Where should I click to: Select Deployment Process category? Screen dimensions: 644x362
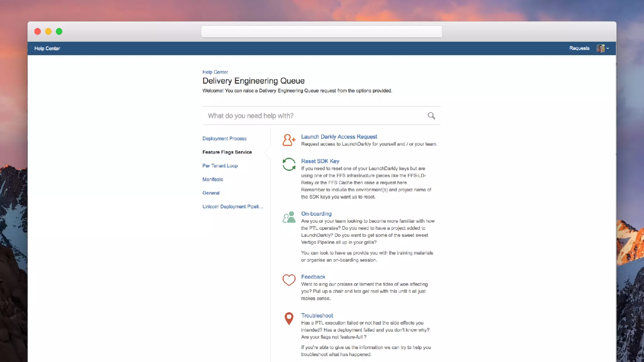[x=224, y=139]
